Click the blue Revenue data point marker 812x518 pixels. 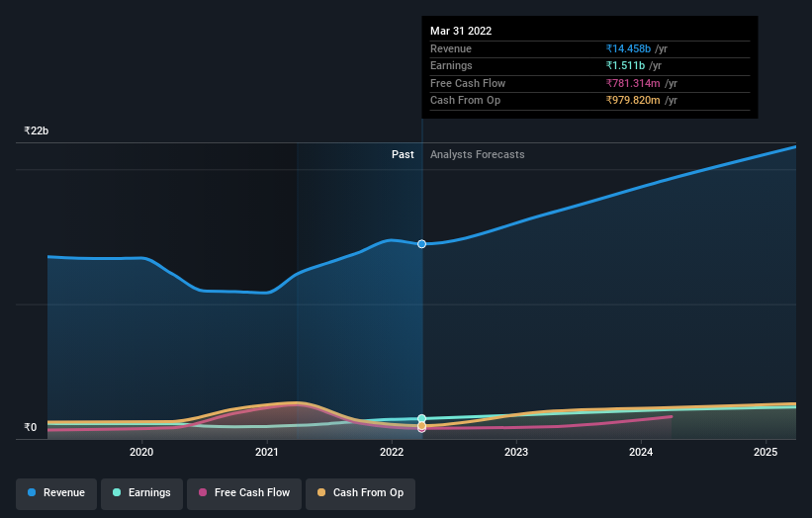click(x=422, y=244)
